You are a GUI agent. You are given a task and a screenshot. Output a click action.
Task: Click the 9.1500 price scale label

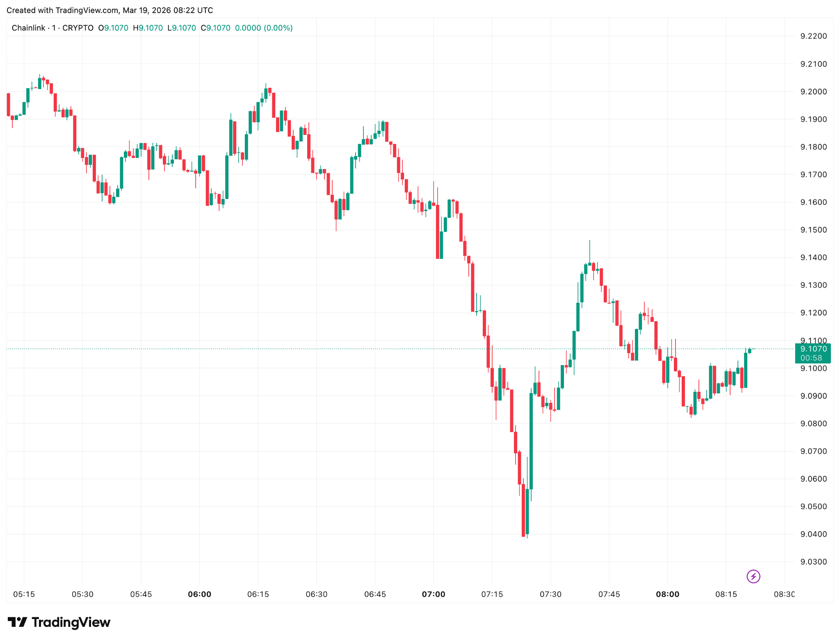tap(813, 230)
